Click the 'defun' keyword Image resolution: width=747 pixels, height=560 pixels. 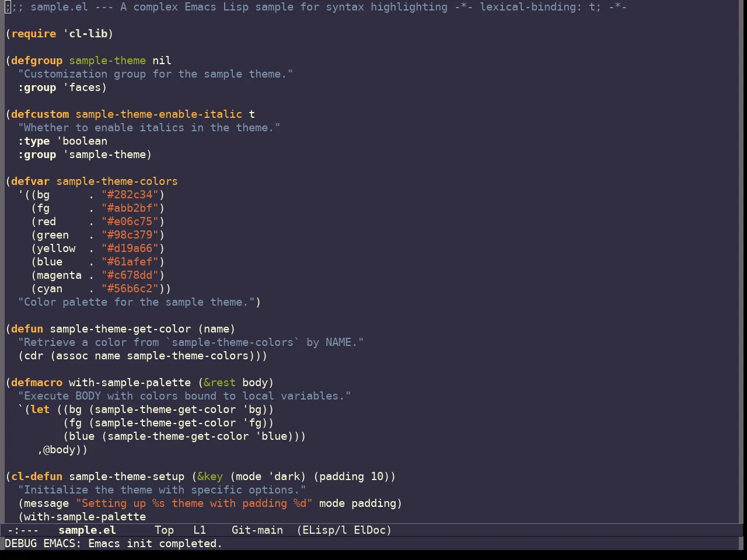[x=27, y=329]
